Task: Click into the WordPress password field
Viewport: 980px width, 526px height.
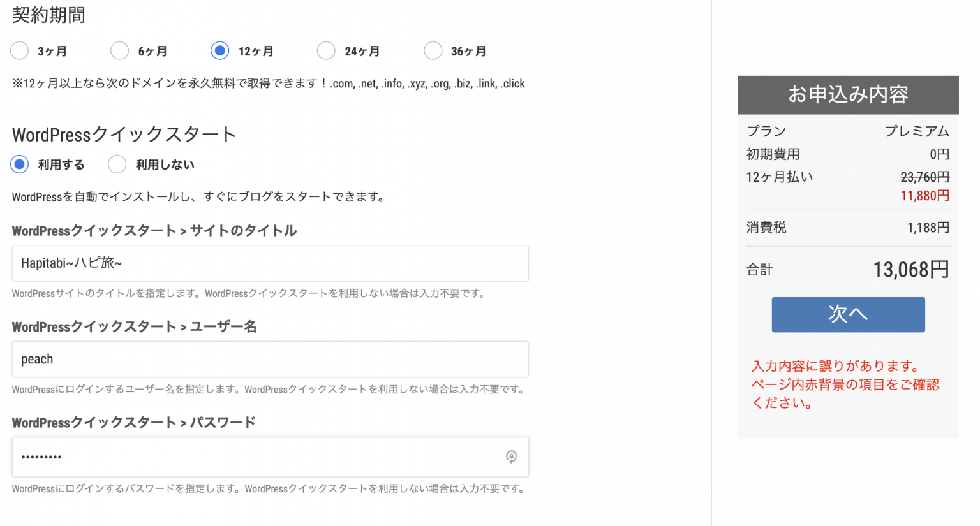Action: [255, 457]
